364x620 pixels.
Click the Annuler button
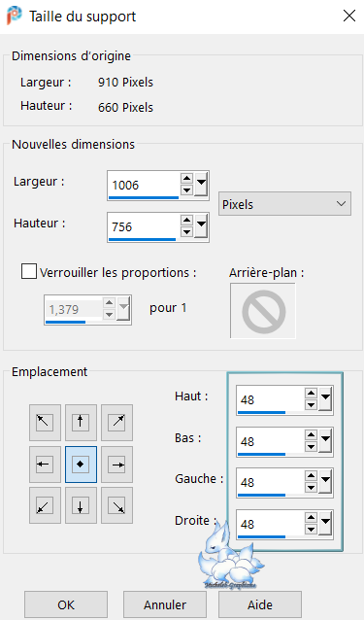pos(165,605)
